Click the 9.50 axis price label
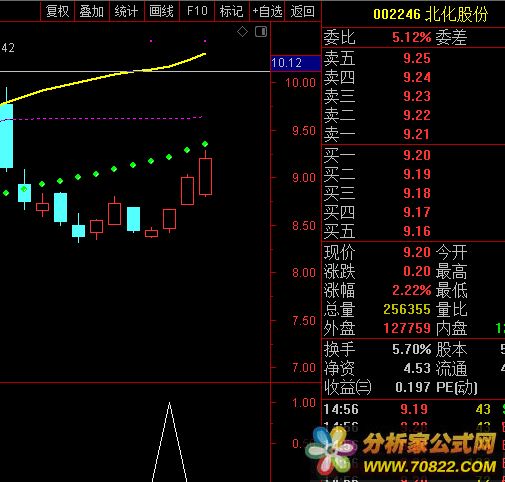Screen dimensions: 505x482 click(304, 131)
